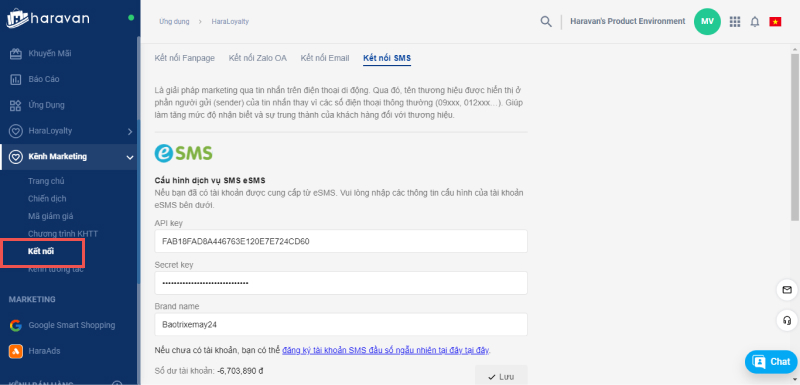
Task: Click the Cấu hình dịch vụ SMS eSMS heading
Action: (210, 181)
